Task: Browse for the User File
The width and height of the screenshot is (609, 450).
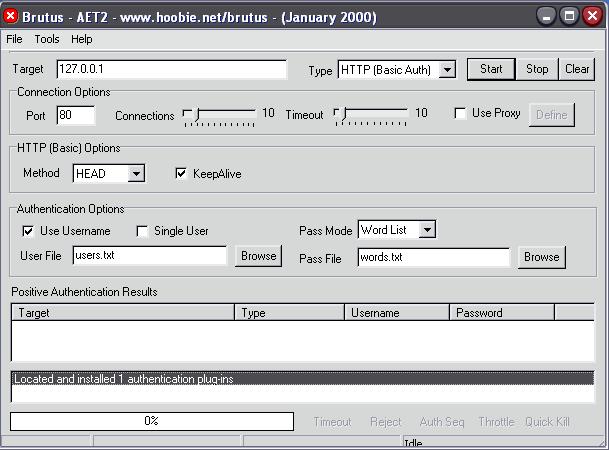Action: [259, 256]
